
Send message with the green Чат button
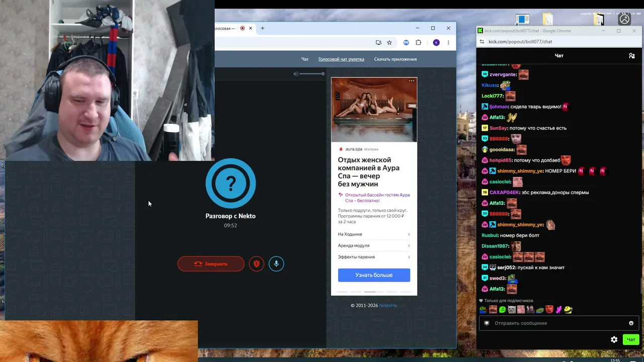click(x=631, y=339)
